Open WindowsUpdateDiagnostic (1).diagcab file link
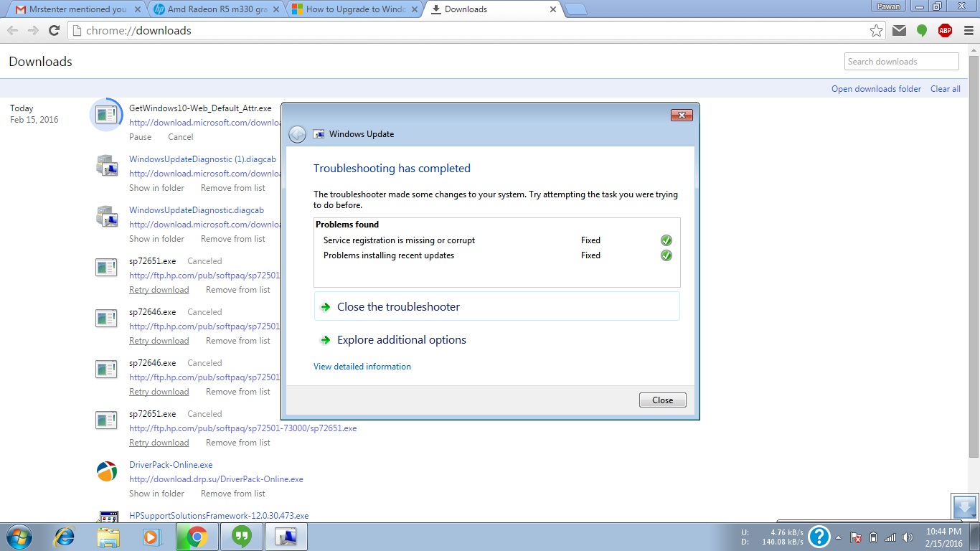The height and width of the screenshot is (551, 980). 202,159
